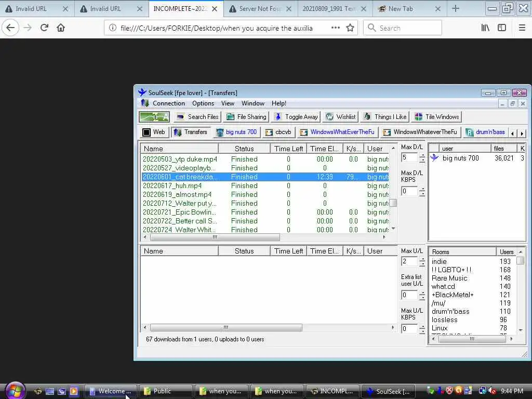Adjust Max U/L KBPS stepper
This screenshot has height=399, width=532.
(422, 329)
